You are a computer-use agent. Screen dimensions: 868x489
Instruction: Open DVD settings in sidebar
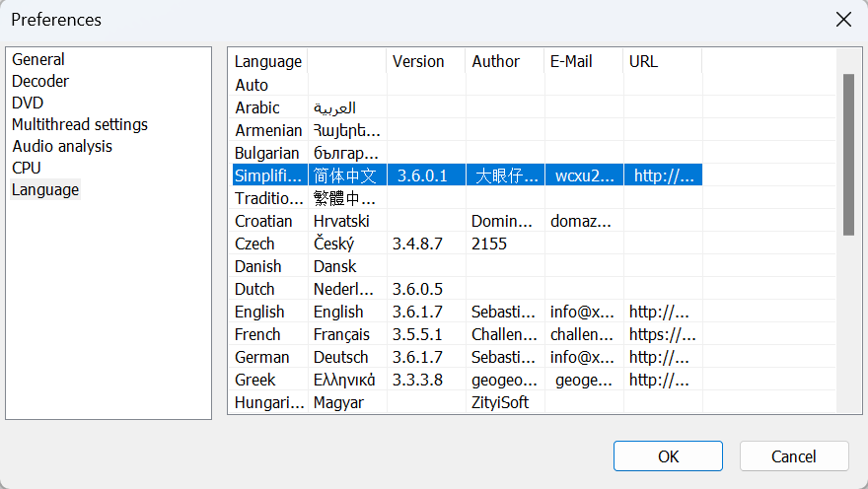click(x=28, y=103)
